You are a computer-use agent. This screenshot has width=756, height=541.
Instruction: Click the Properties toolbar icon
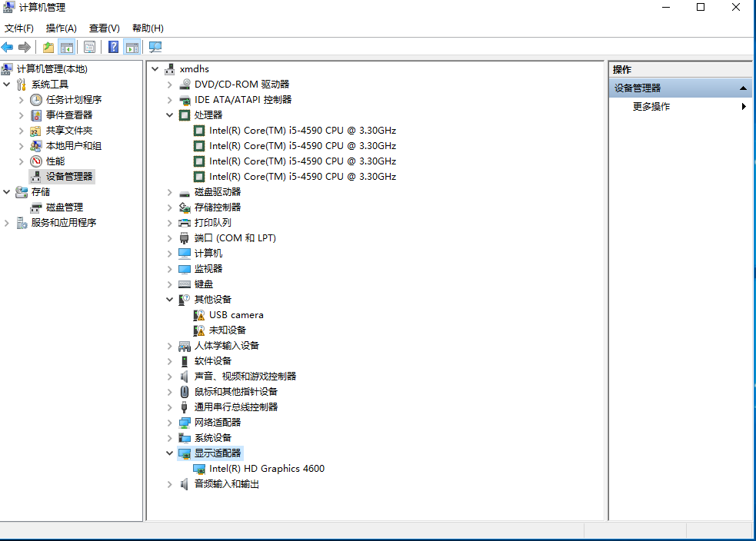[x=90, y=47]
